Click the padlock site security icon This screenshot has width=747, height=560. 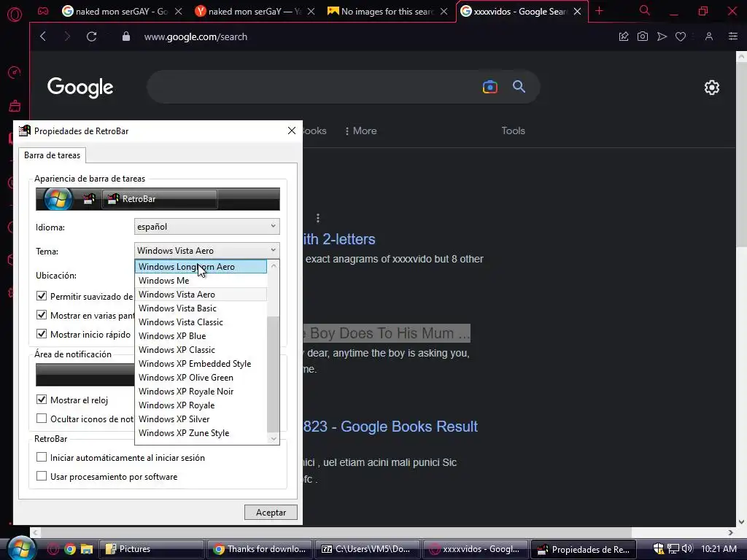click(125, 36)
